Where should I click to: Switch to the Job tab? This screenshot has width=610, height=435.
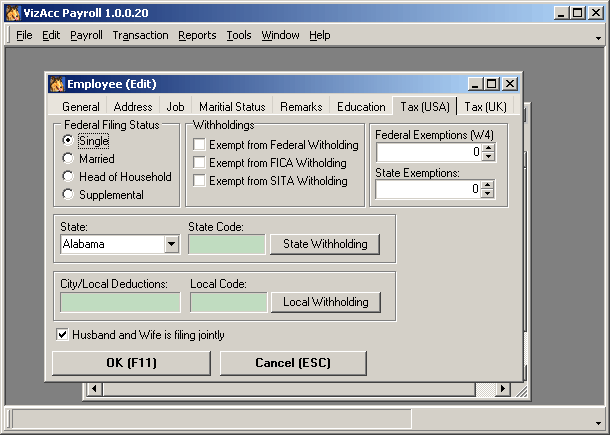click(175, 107)
